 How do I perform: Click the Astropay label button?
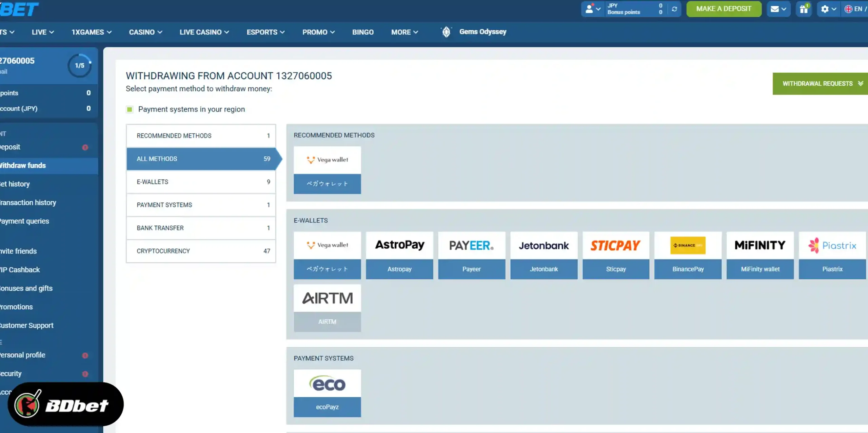[399, 269]
